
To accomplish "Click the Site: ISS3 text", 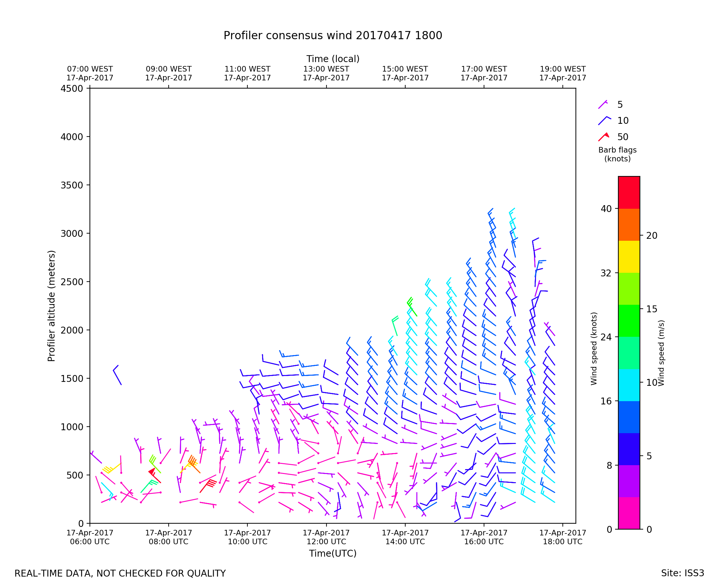I will point(682,573).
